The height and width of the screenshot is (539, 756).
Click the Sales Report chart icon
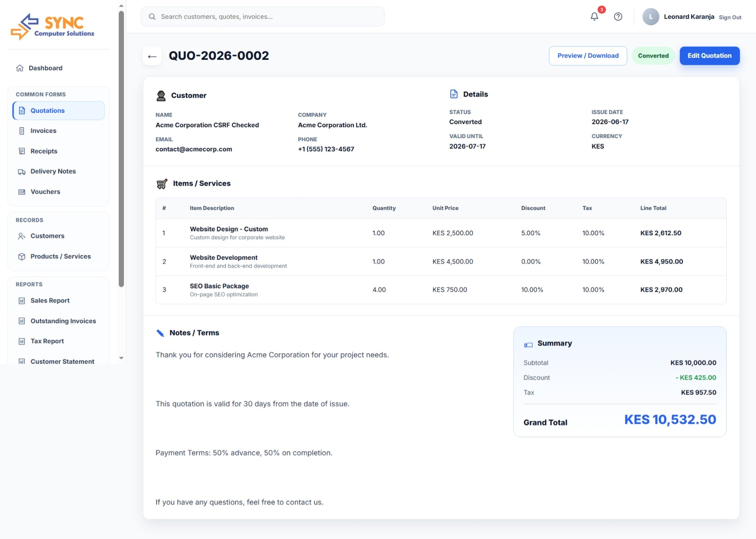tap(22, 301)
